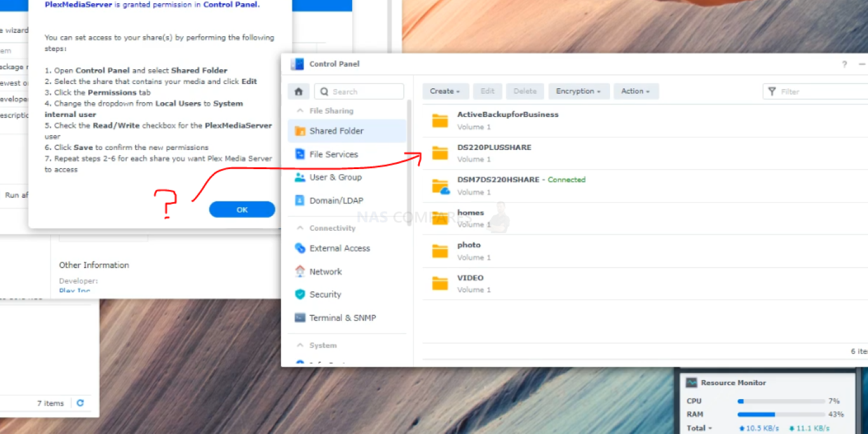Click the Control Panel search field
Viewport: 868px width, 434px height.
(359, 92)
